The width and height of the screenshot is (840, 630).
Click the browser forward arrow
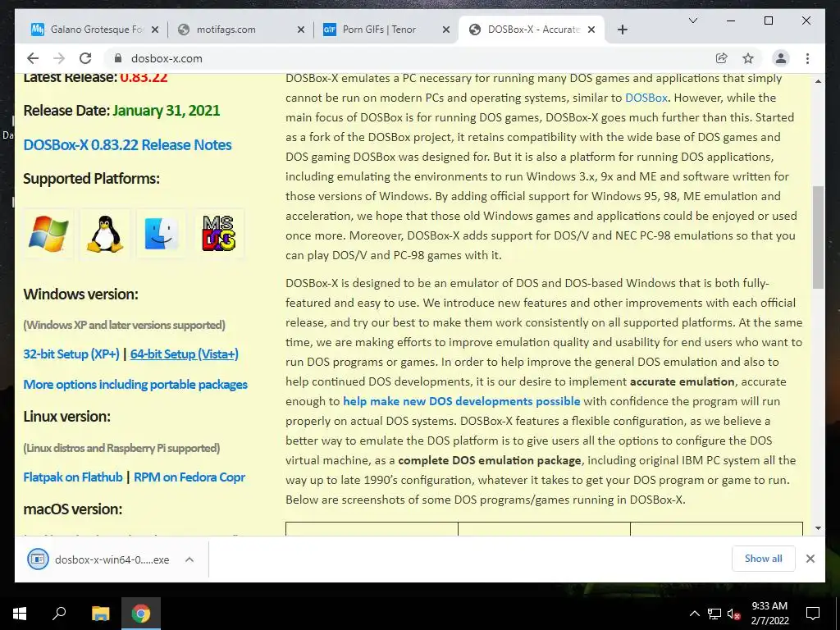59,58
